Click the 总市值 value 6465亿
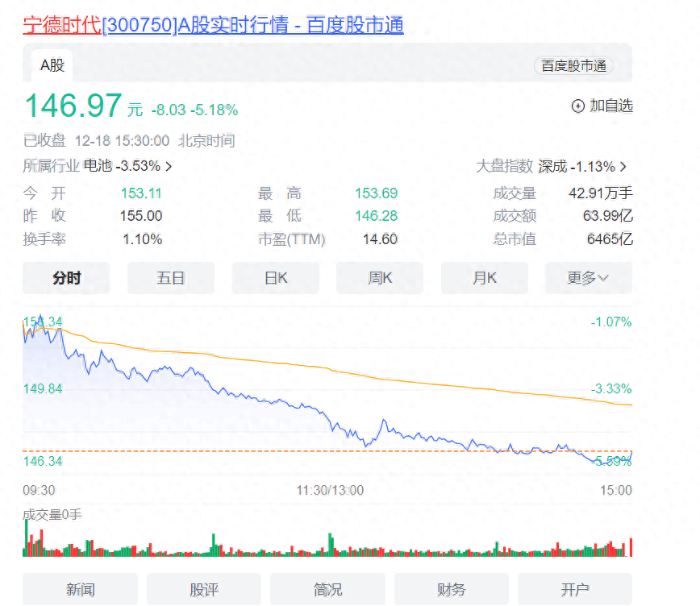700x606 pixels. (x=610, y=239)
